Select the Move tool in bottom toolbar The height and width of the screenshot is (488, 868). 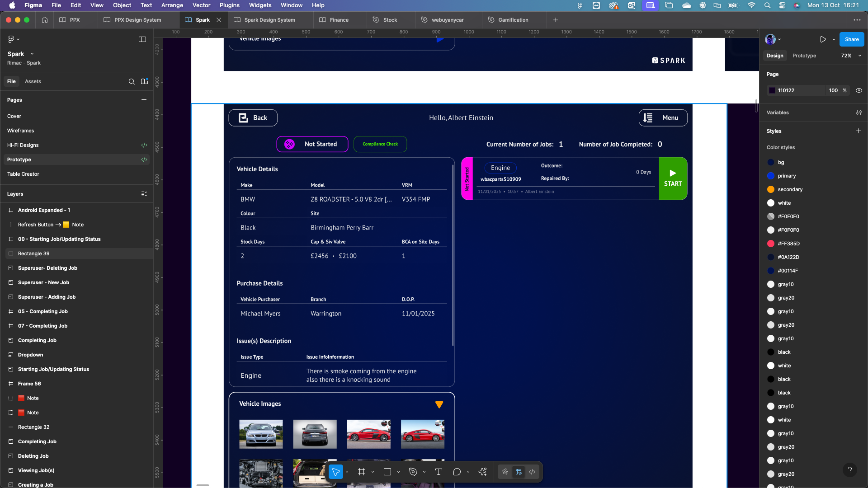tap(336, 472)
